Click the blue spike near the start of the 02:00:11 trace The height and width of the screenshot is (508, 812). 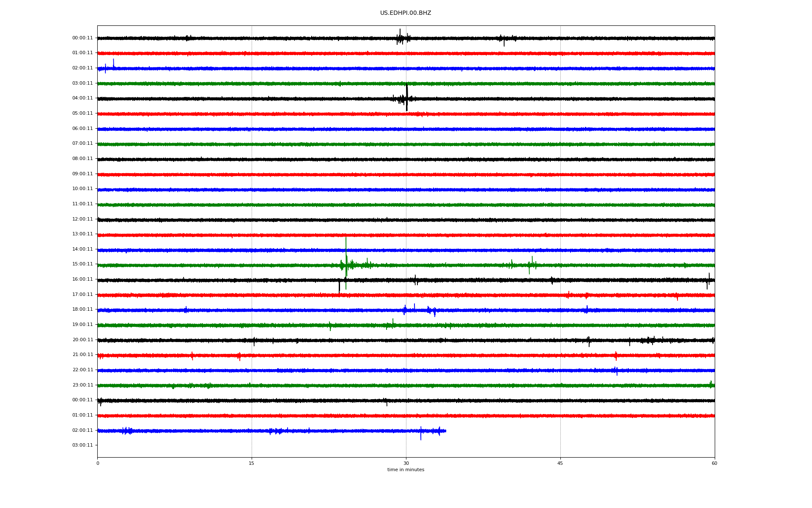(x=113, y=64)
